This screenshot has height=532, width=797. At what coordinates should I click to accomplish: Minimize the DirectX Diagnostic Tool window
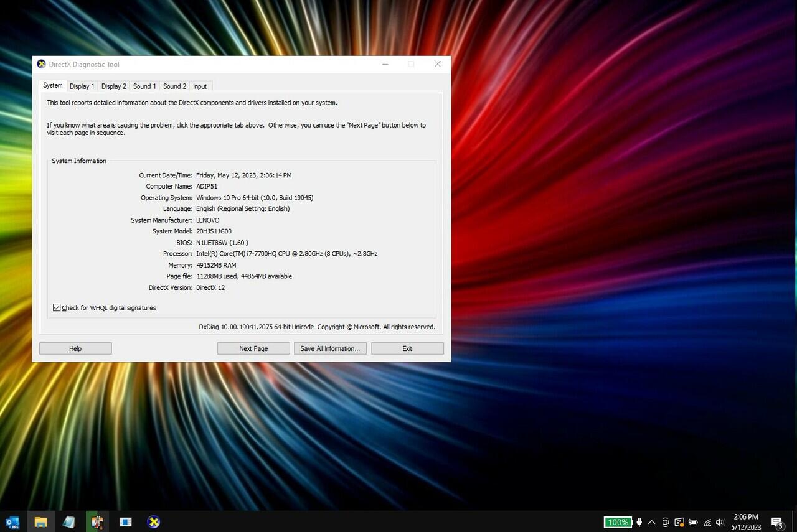point(385,64)
